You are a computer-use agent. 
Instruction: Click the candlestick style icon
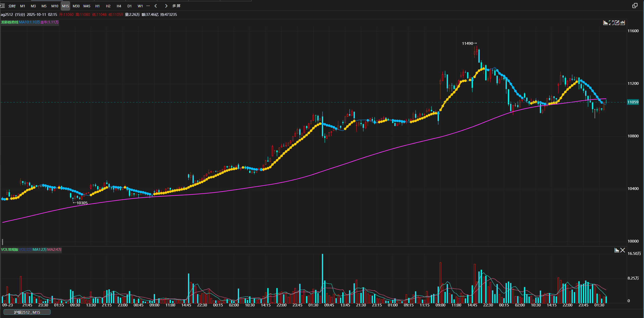[x=623, y=23]
